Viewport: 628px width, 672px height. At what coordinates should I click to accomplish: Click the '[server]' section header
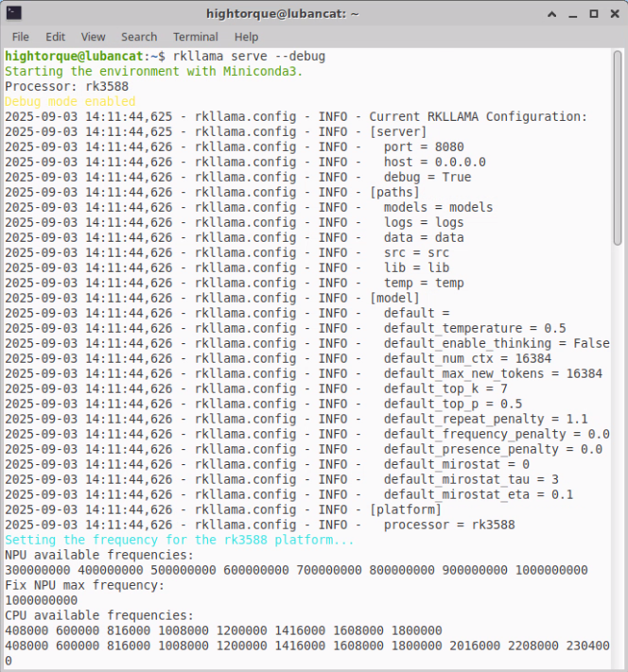[x=398, y=131]
